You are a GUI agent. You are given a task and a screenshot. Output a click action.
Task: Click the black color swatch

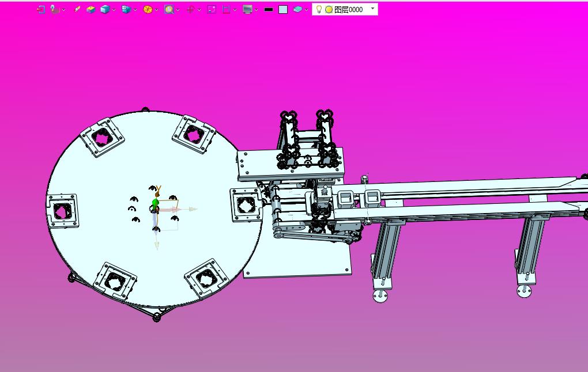tap(269, 10)
